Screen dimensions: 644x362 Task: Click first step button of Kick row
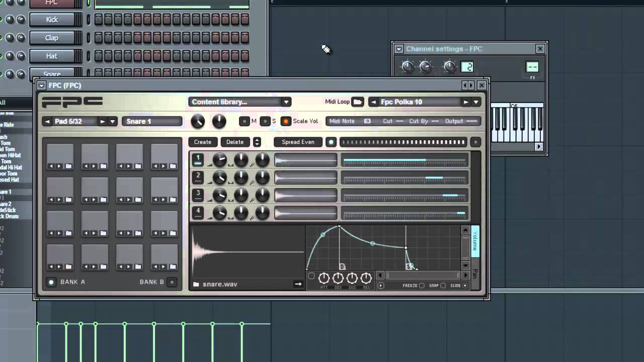(98, 20)
